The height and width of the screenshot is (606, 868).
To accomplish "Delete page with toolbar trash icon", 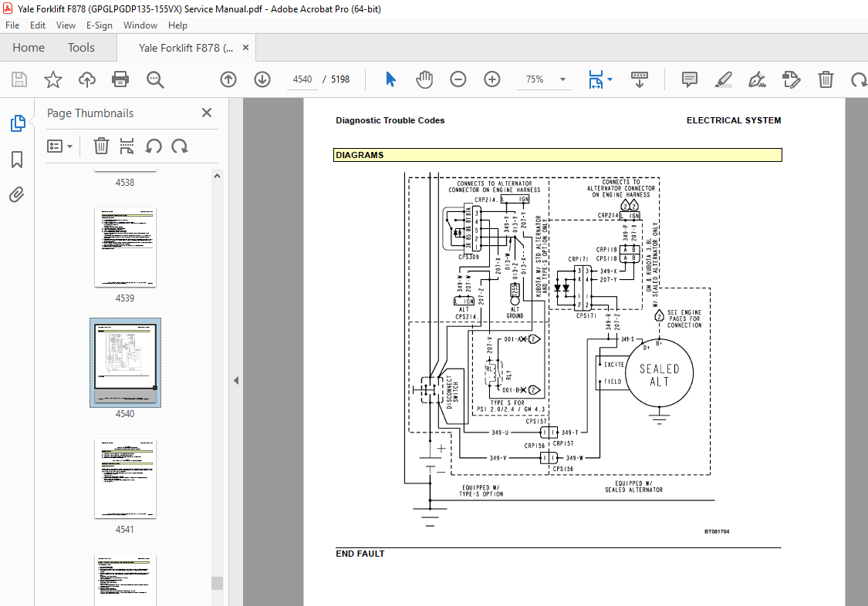I will [x=826, y=79].
